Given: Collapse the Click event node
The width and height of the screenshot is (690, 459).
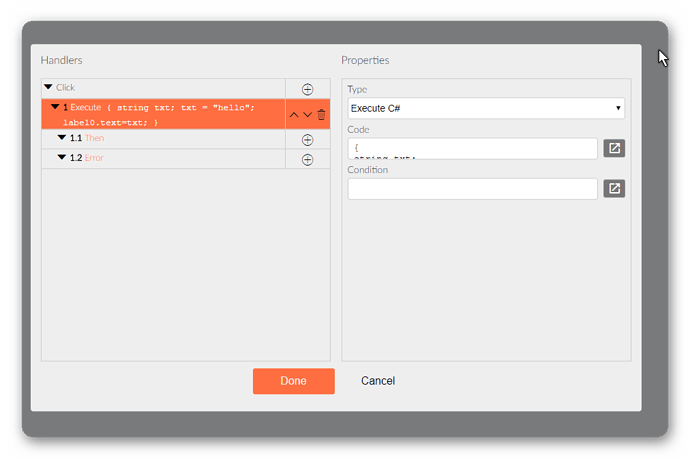Looking at the screenshot, I should coord(48,87).
